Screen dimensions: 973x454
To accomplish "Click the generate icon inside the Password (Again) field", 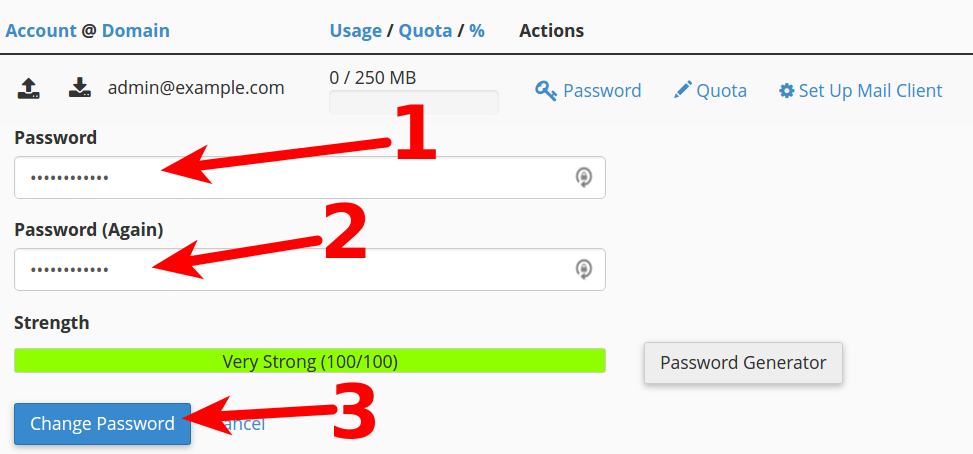I will pyautogui.click(x=584, y=269).
